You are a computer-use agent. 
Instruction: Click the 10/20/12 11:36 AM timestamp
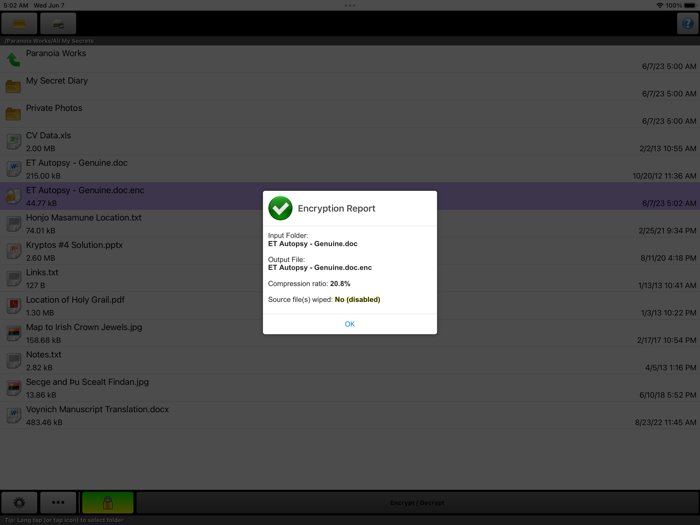(x=664, y=176)
